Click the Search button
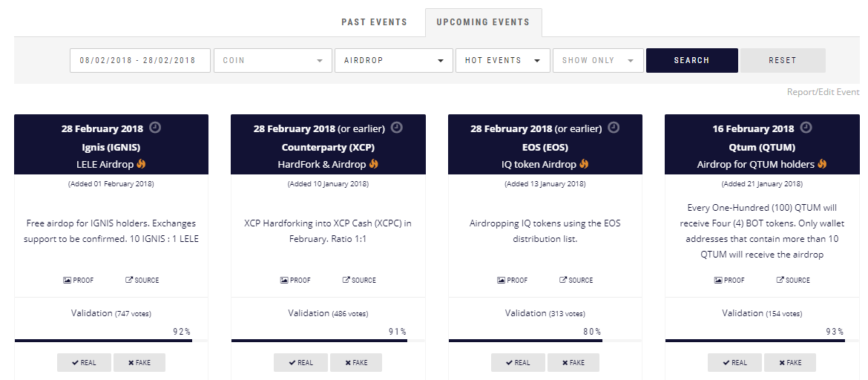This screenshot has height=380, width=868. pos(692,60)
